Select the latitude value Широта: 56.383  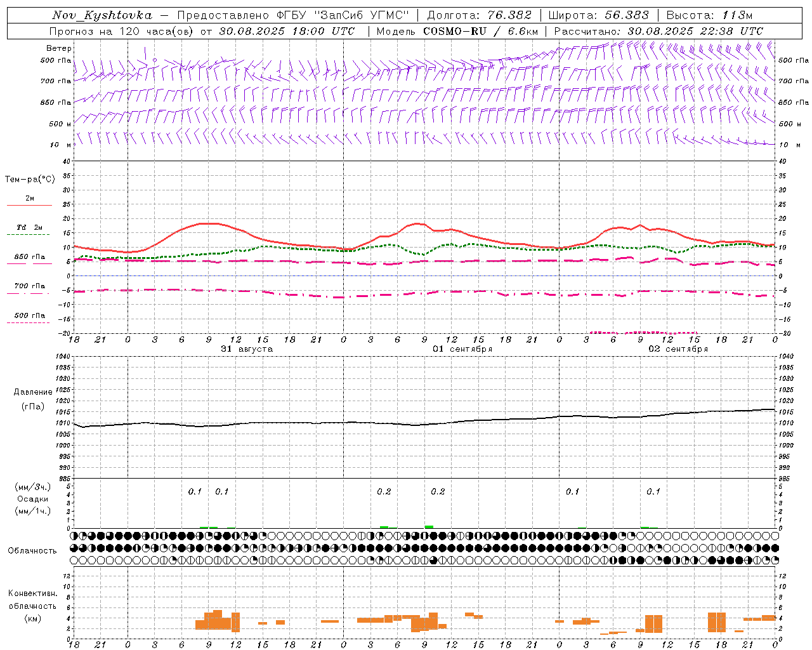pyautogui.click(x=598, y=15)
